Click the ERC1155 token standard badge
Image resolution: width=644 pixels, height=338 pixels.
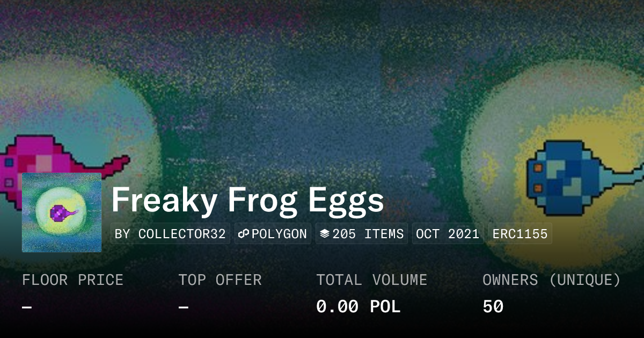click(520, 234)
